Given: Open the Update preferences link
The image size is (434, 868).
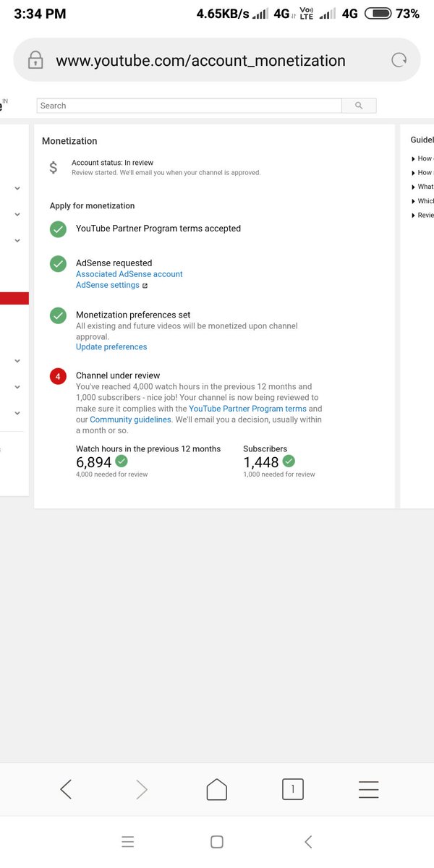Looking at the screenshot, I should (x=111, y=347).
